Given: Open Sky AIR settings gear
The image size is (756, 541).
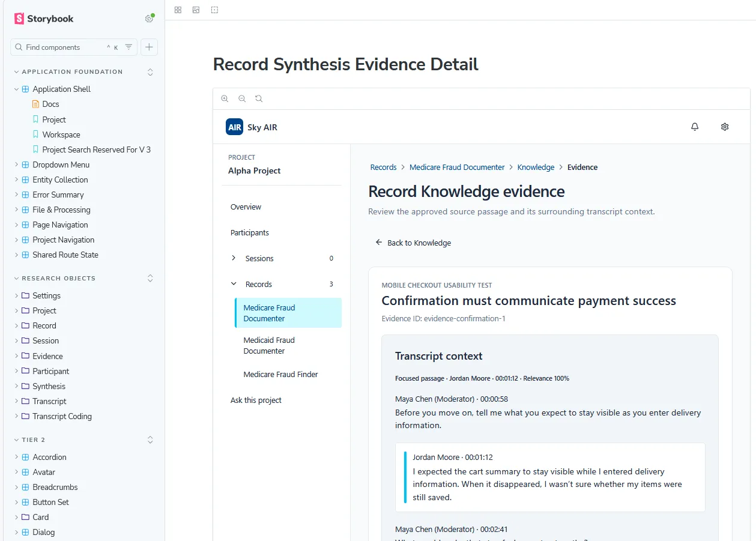Looking at the screenshot, I should 725,127.
